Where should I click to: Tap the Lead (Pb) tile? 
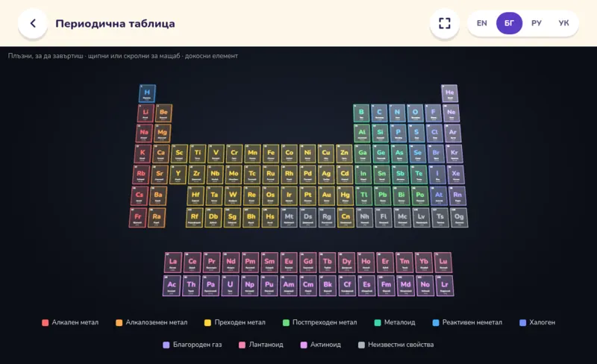pyautogui.click(x=382, y=195)
